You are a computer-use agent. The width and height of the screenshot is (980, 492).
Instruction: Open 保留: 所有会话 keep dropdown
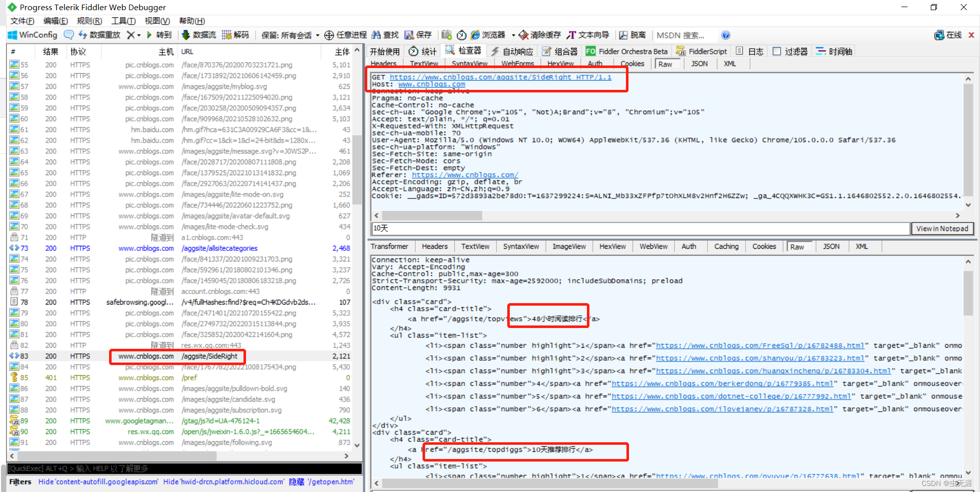[290, 35]
